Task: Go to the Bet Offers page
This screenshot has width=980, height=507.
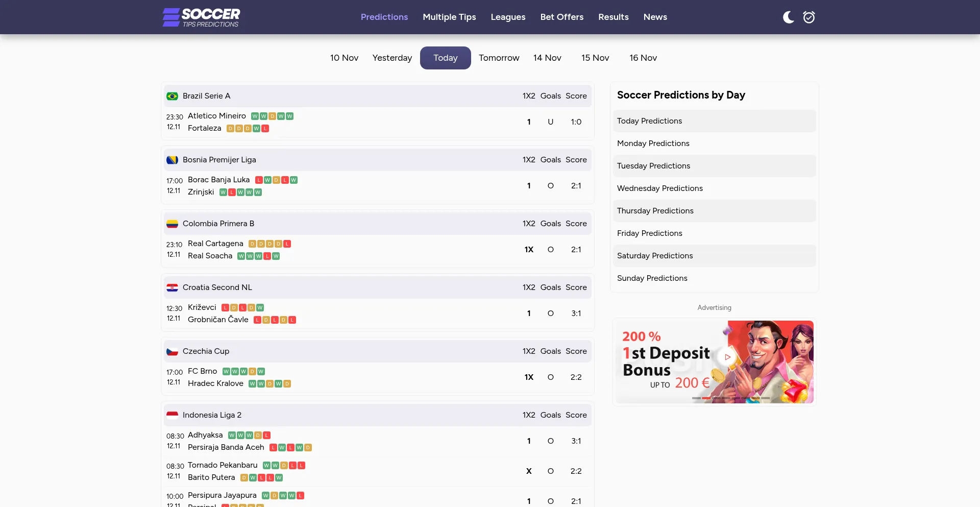Action: coord(561,17)
